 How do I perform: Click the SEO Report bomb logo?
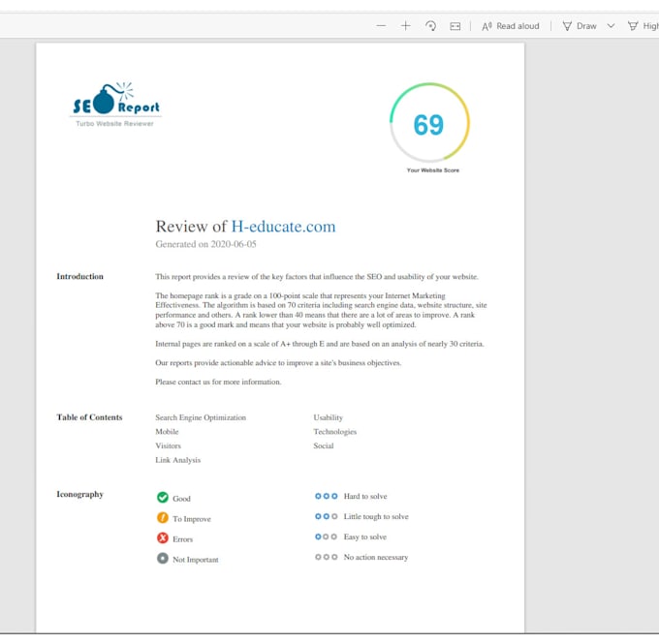coord(115,103)
